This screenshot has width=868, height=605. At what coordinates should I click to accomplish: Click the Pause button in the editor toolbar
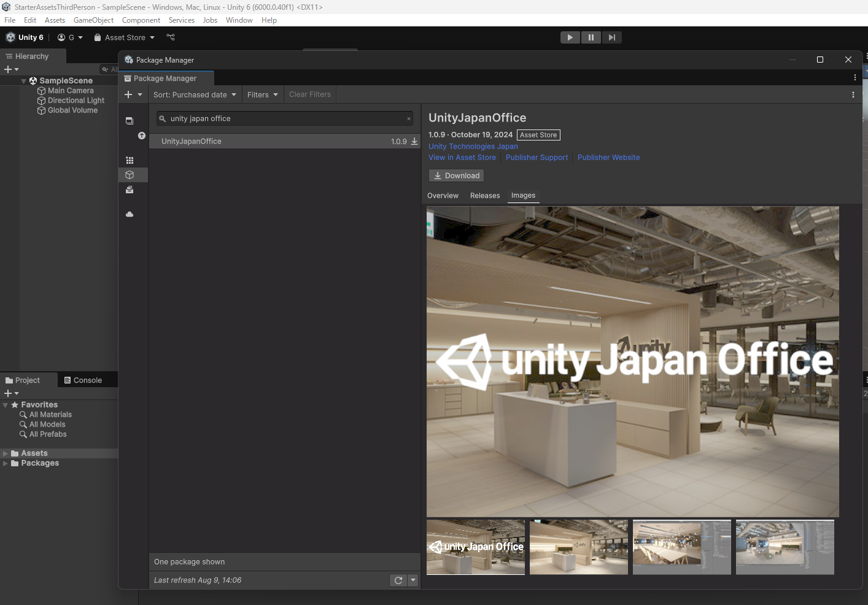click(591, 37)
